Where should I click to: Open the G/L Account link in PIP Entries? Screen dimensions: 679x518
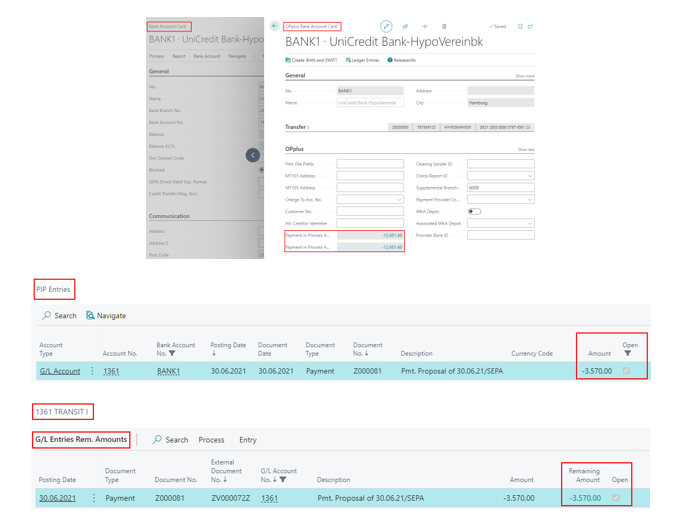(60, 371)
